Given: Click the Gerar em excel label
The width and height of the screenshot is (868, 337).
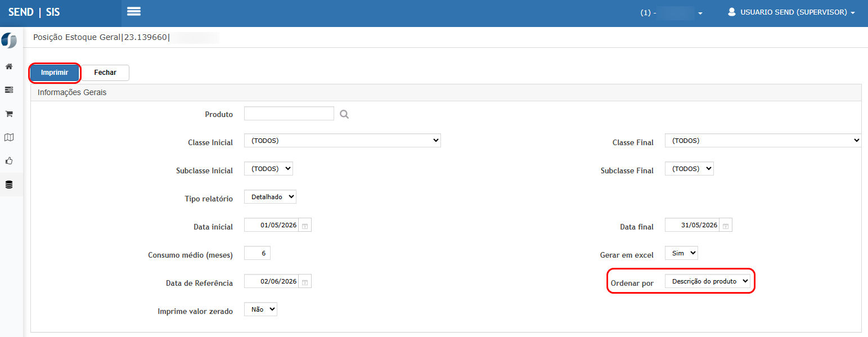Looking at the screenshot, I should coord(627,255).
